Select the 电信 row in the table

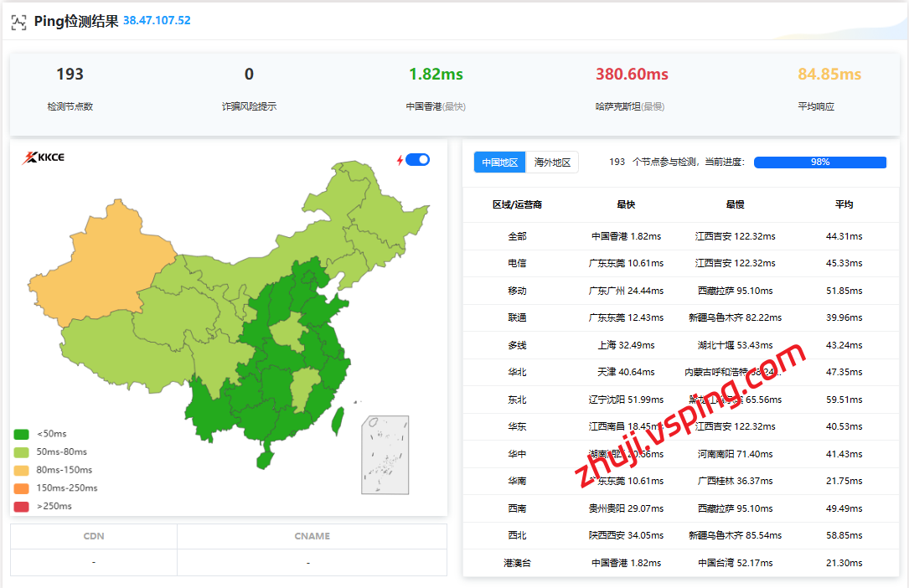[x=517, y=263]
